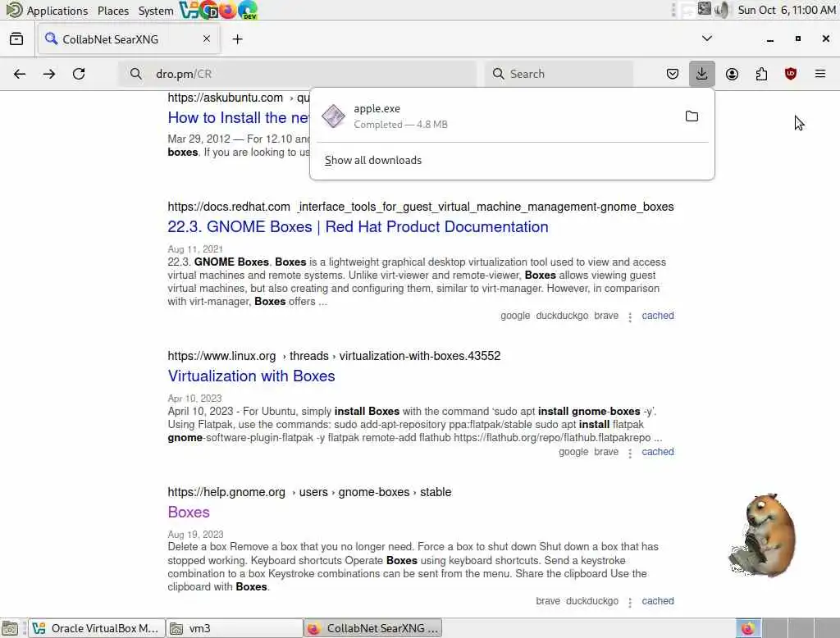Viewport: 840px width, 638px height.
Task: Open Firefox View button left of tabs
Action: pyautogui.click(x=16, y=39)
